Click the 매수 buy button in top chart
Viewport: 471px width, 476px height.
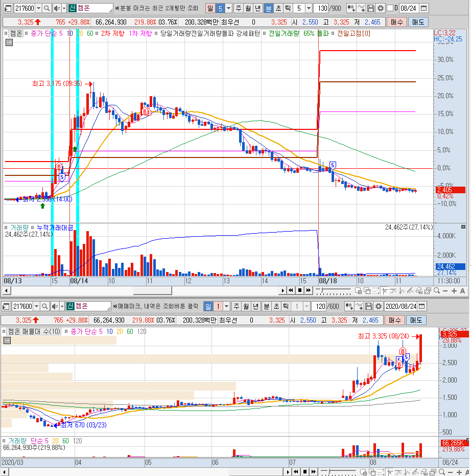pyautogui.click(x=397, y=22)
